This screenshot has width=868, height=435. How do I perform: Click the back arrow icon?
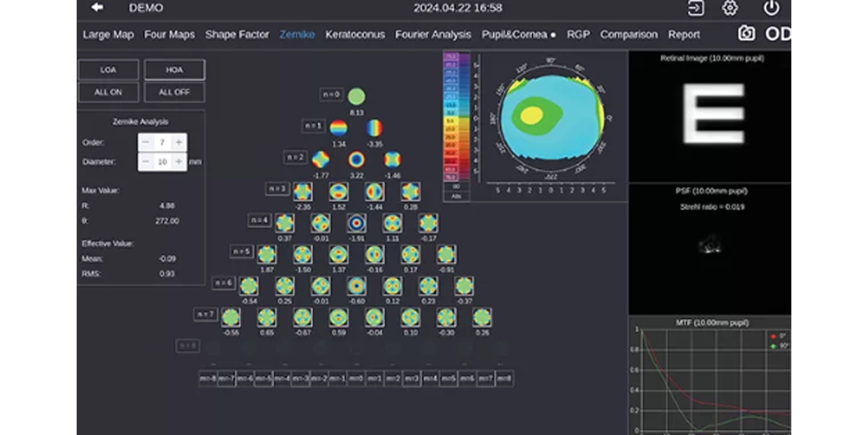pos(98,8)
